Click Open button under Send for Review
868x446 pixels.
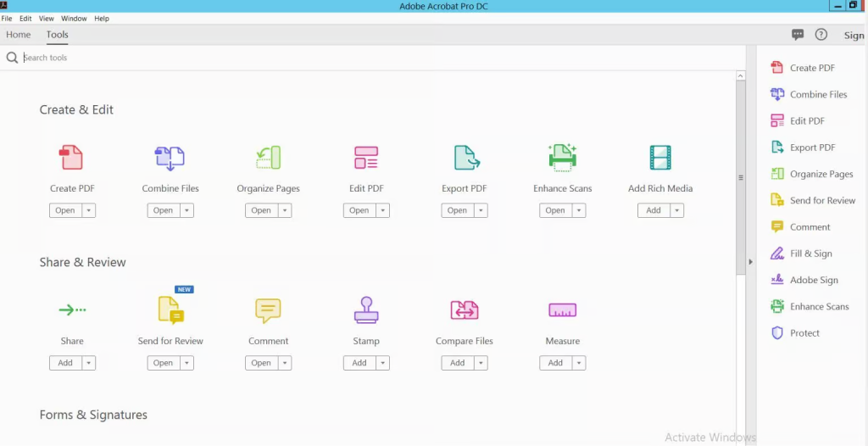point(164,363)
